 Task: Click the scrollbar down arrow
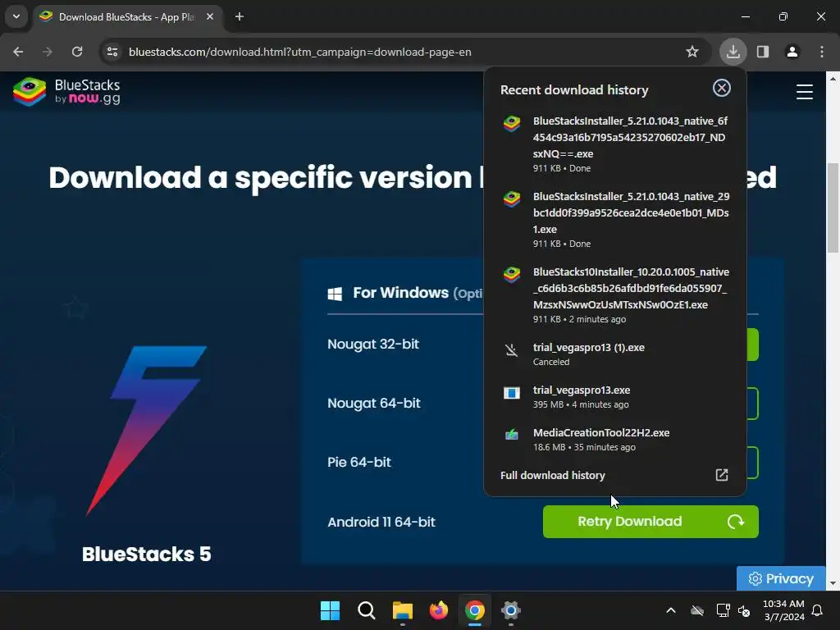833,583
